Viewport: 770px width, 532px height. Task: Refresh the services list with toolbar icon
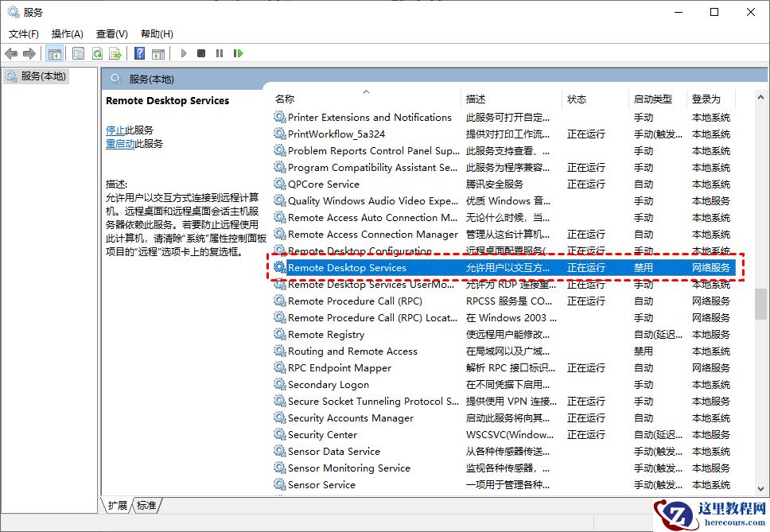97,53
